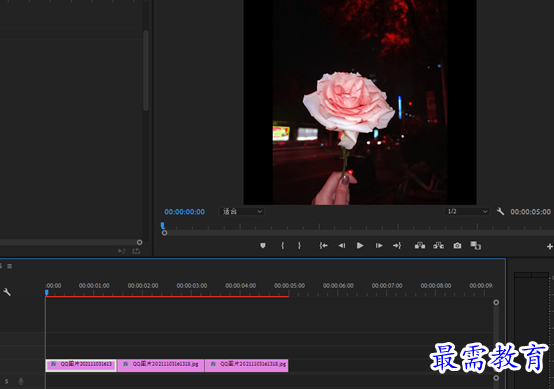Screen dimensions: 554x389
Task: Click the play-audio-only icon in the left panel
Action: coord(122,251)
